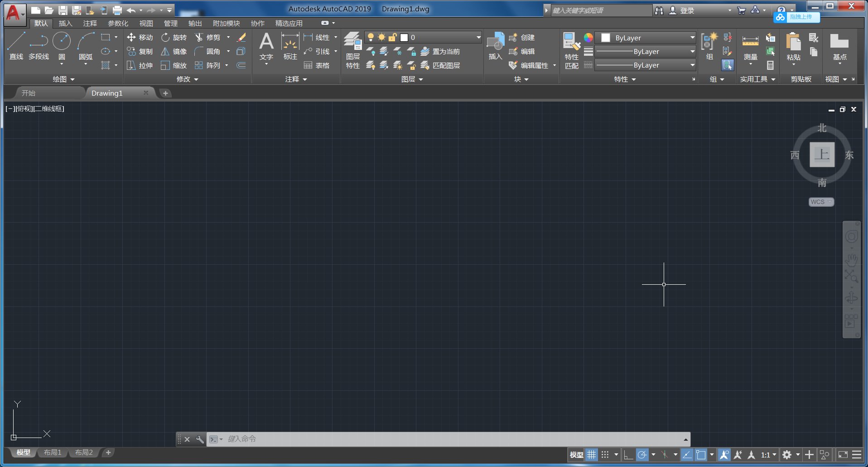
Task: Expand the Modify (修改) panel
Action: click(x=187, y=79)
